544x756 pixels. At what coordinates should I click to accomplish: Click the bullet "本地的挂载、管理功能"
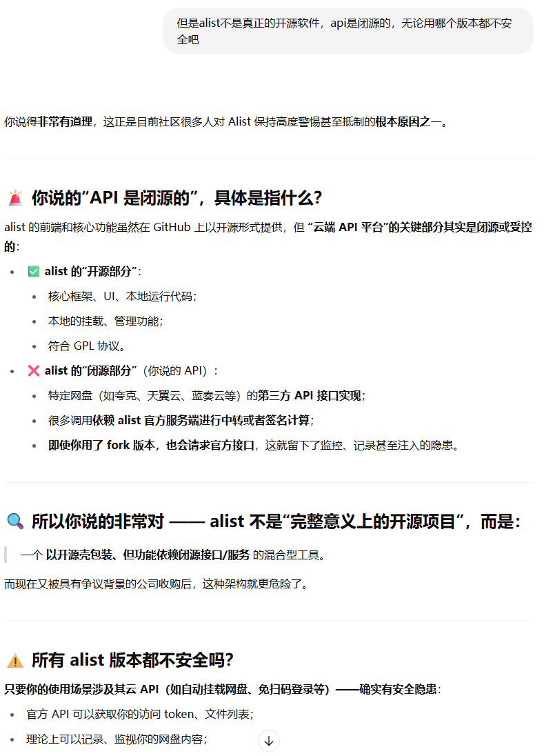tap(105, 321)
